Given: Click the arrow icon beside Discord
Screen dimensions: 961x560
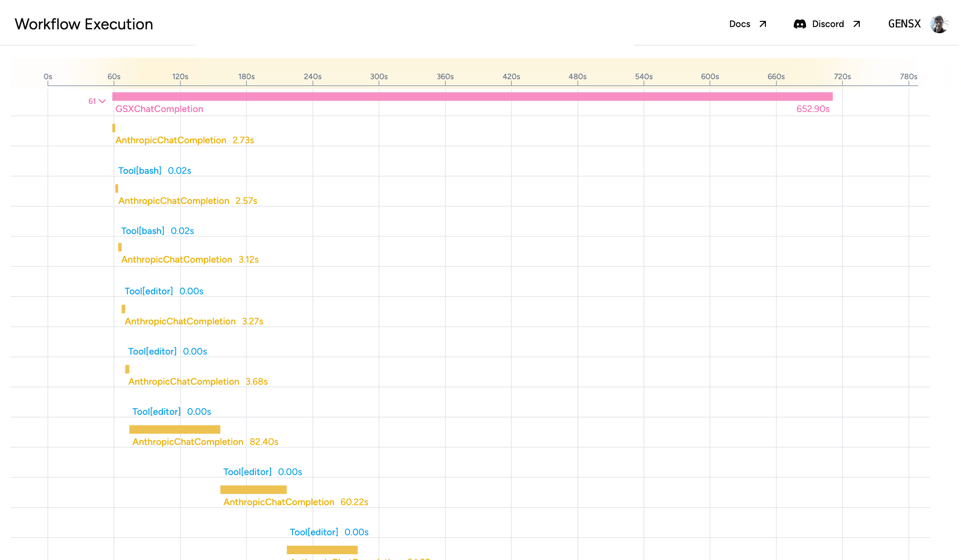Looking at the screenshot, I should (857, 24).
